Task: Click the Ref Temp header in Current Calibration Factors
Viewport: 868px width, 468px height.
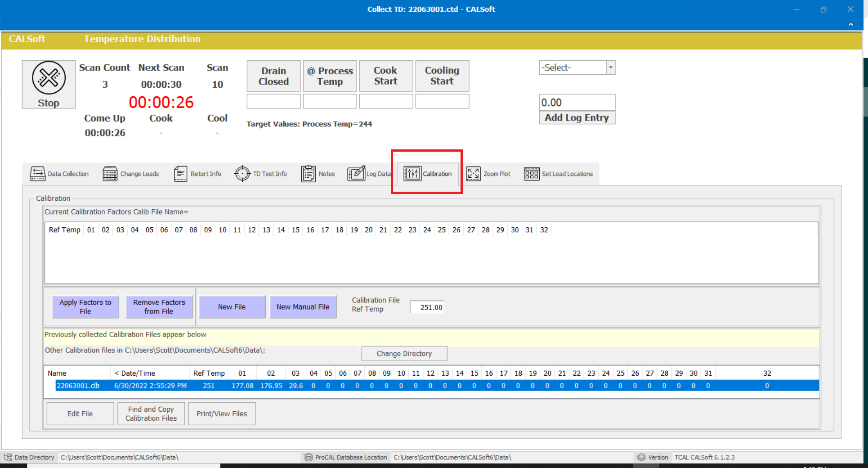Action: [x=64, y=230]
